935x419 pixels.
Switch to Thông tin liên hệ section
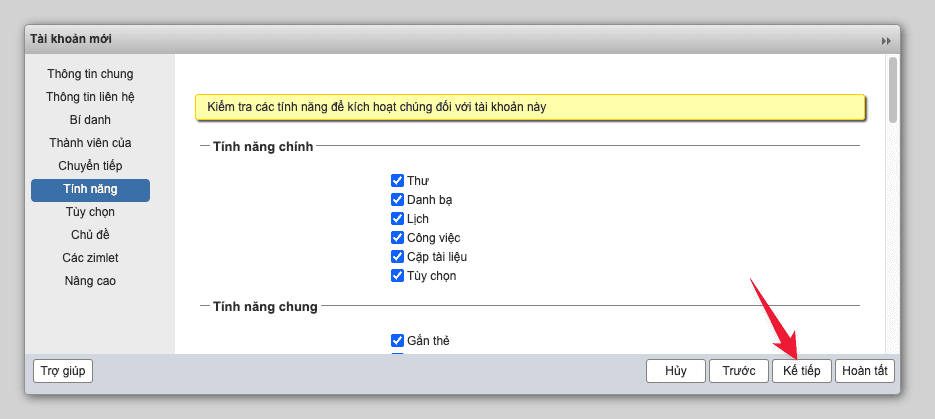(x=90, y=97)
